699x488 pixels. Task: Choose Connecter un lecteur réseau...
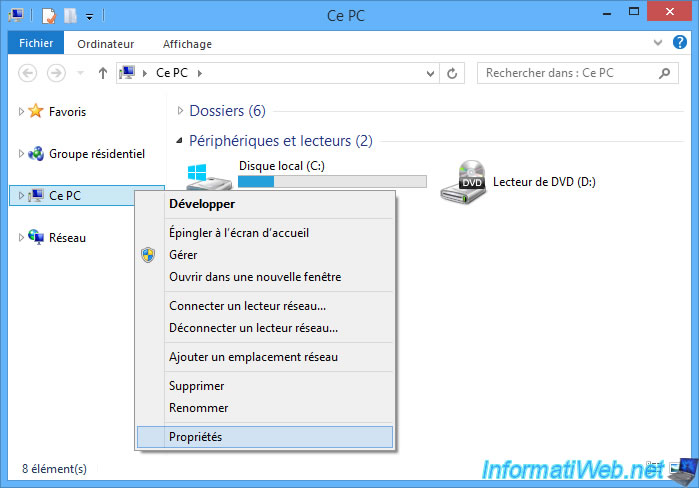point(265,306)
